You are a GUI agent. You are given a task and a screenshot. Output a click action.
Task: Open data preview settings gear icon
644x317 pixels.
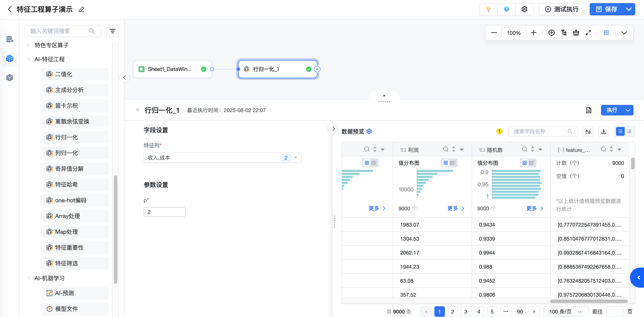(x=369, y=131)
